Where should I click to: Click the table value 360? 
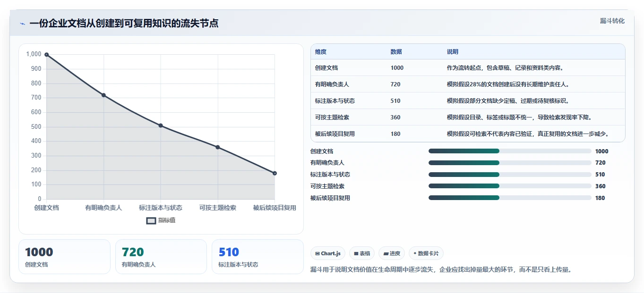395,117
